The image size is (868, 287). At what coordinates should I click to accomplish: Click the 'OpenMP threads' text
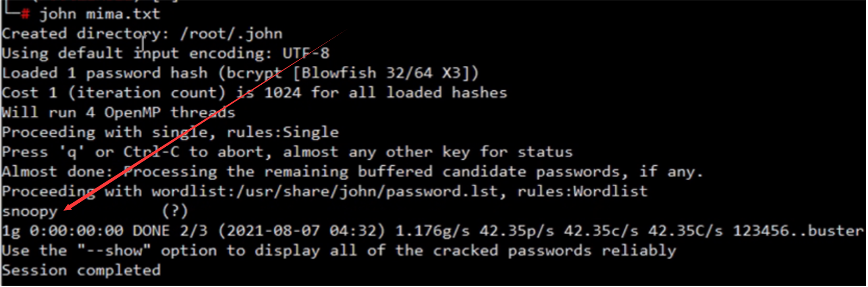pos(170,112)
